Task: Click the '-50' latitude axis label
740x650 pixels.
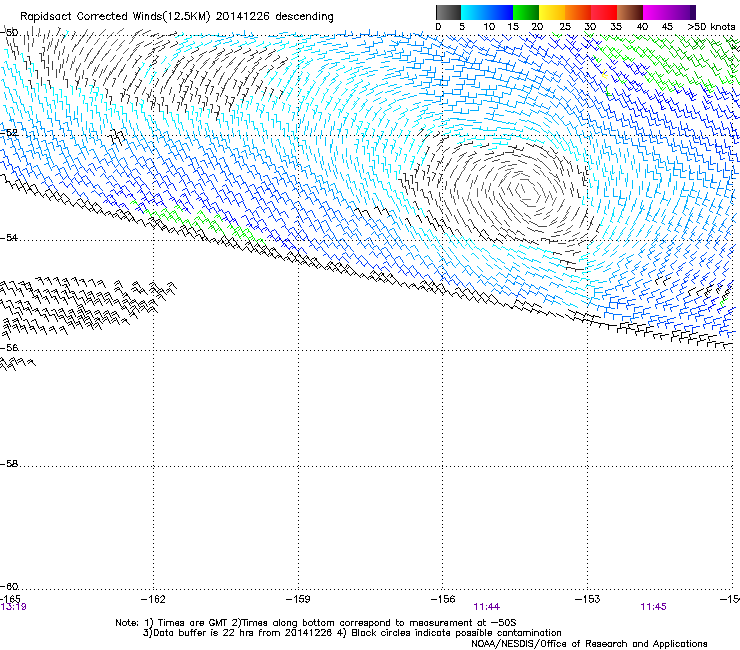Action: click(9, 32)
